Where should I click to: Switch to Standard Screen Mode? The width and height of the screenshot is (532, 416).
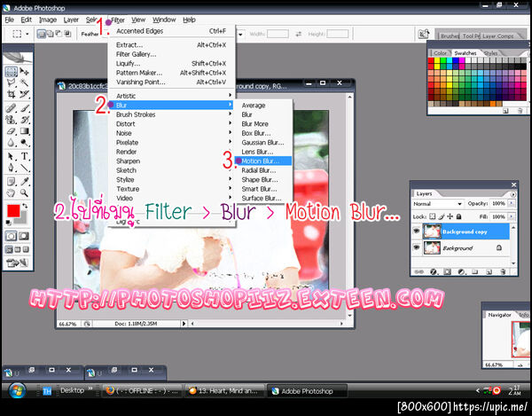tap(9, 250)
